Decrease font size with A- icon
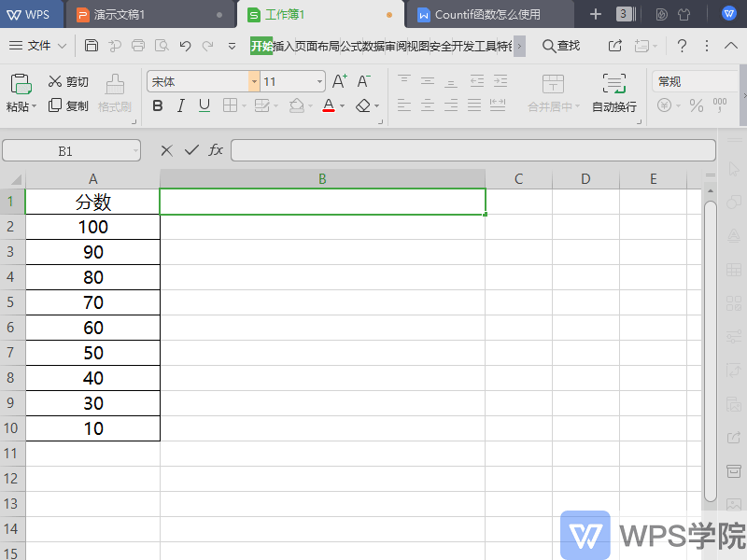The width and height of the screenshot is (747, 560). [x=363, y=81]
